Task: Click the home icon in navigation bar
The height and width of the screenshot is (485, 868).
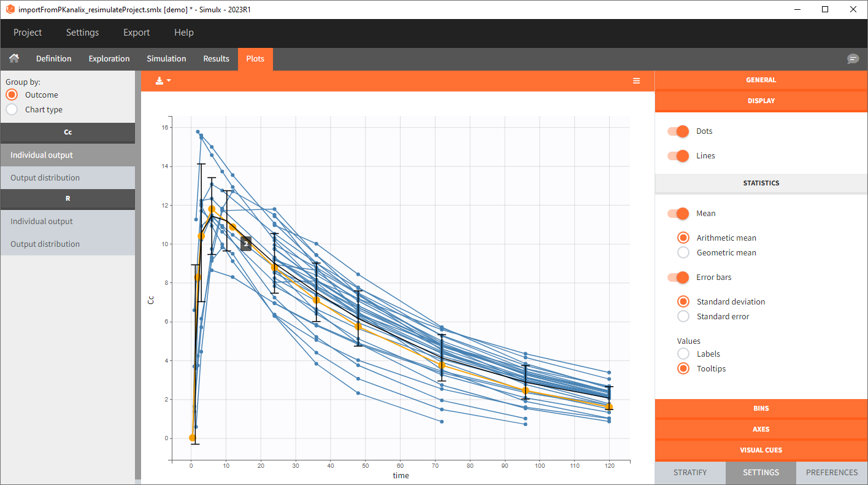Action: pyautogui.click(x=13, y=58)
